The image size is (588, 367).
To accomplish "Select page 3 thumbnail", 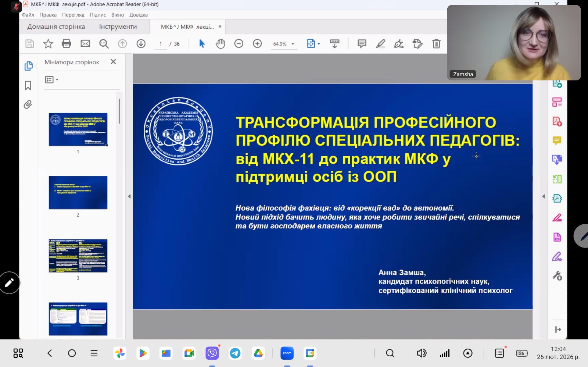I will tap(78, 256).
